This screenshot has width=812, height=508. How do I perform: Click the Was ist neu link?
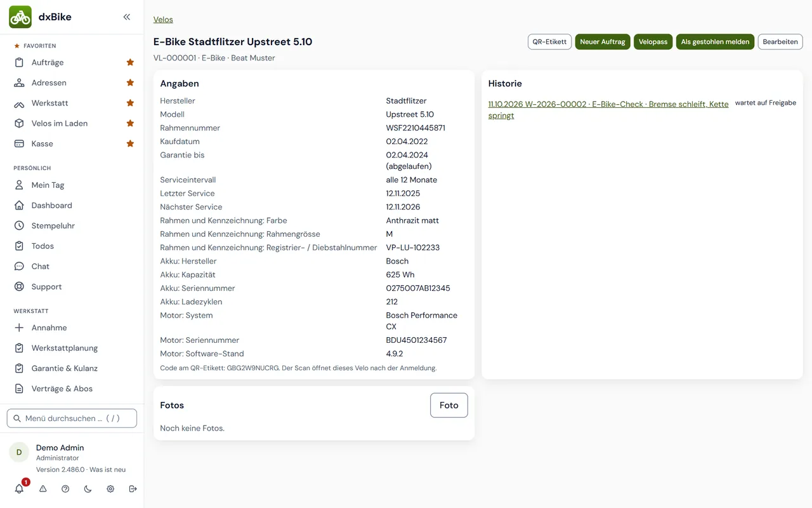[x=108, y=470]
